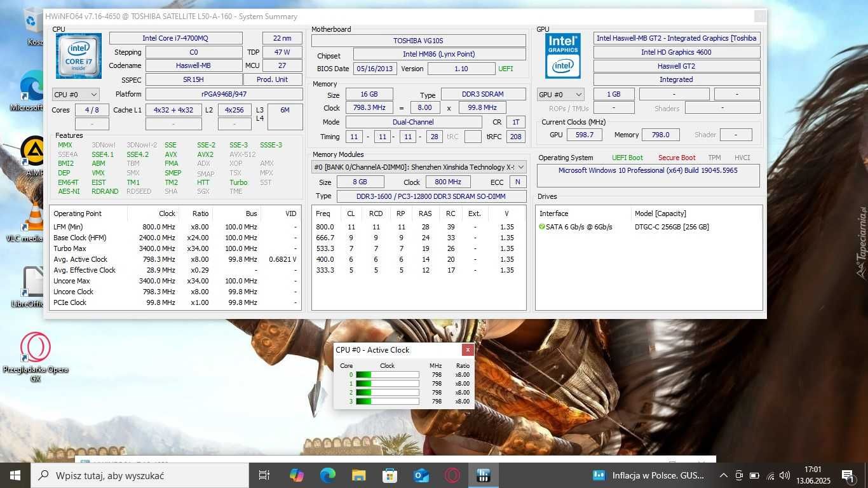This screenshot has height=488, width=868.
Task: Click the Platform rPGA946B/947 field
Action: point(224,94)
